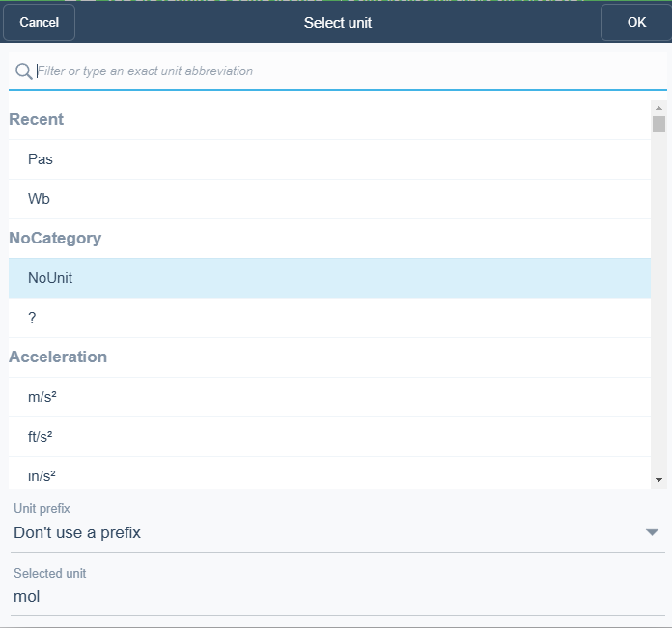Choose the NoUnit entry

click(329, 278)
